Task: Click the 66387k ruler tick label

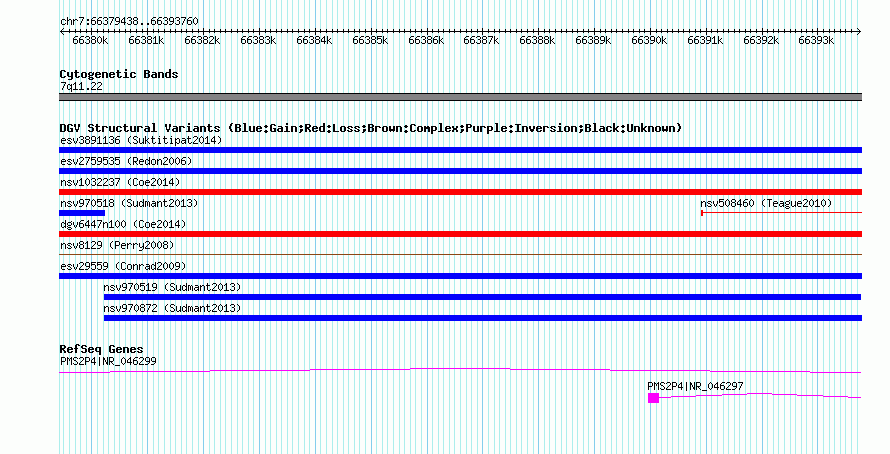Action: pos(481,40)
